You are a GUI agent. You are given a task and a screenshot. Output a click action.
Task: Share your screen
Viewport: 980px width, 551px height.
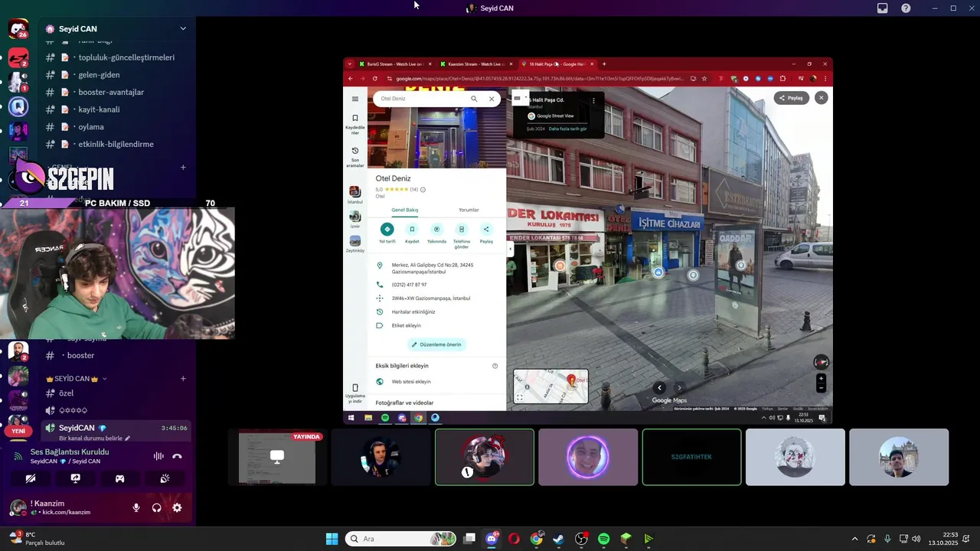point(76,478)
